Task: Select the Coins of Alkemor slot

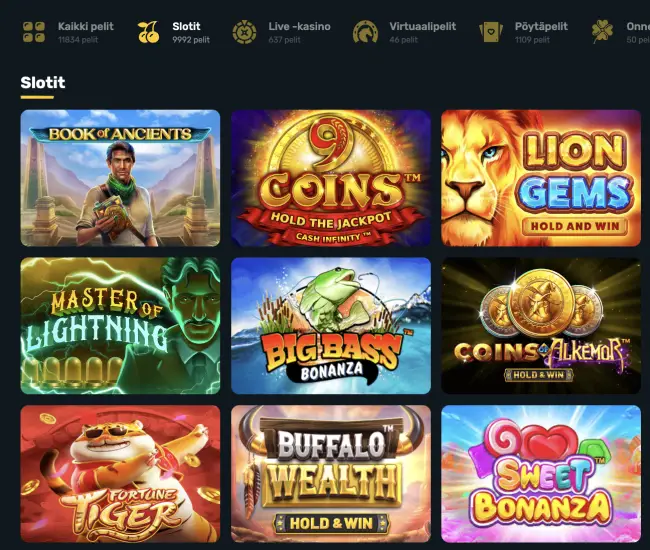Action: pyautogui.click(x=541, y=326)
